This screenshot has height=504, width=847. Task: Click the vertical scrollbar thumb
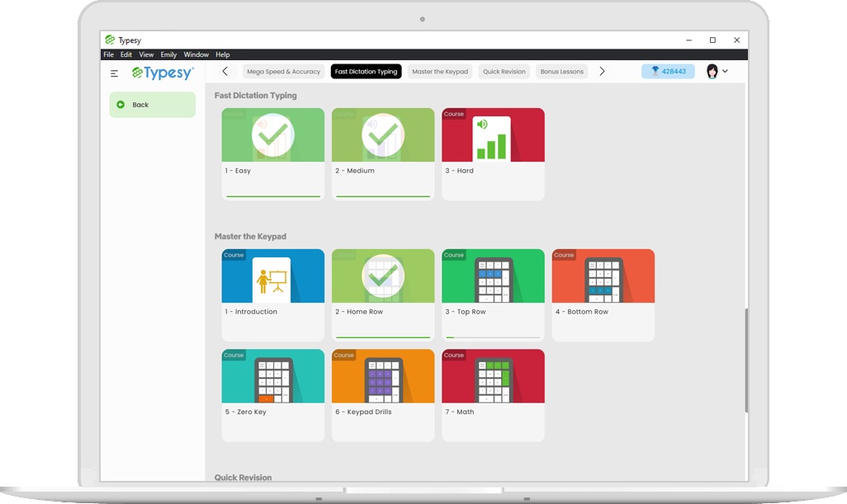pyautogui.click(x=746, y=360)
